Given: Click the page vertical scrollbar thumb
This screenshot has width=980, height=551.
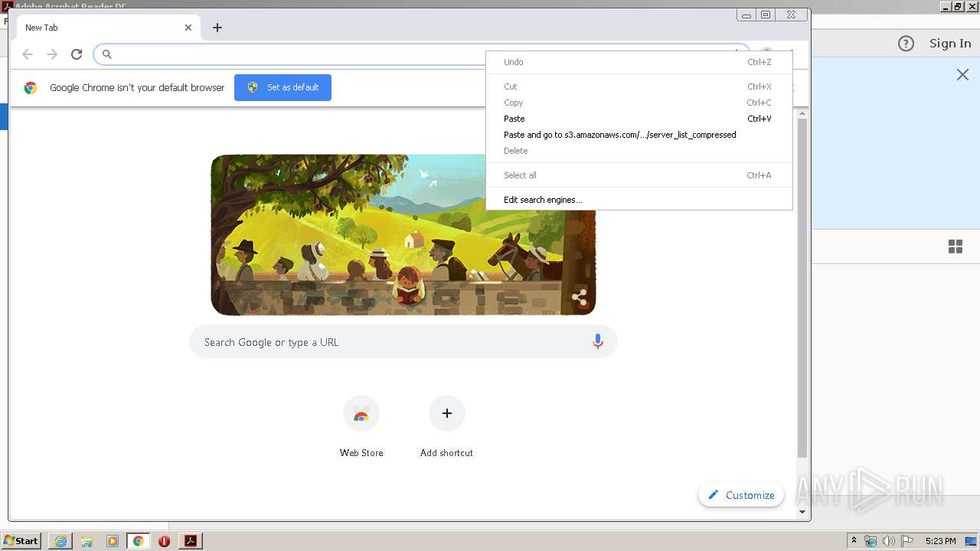Looking at the screenshot, I should point(802,288).
